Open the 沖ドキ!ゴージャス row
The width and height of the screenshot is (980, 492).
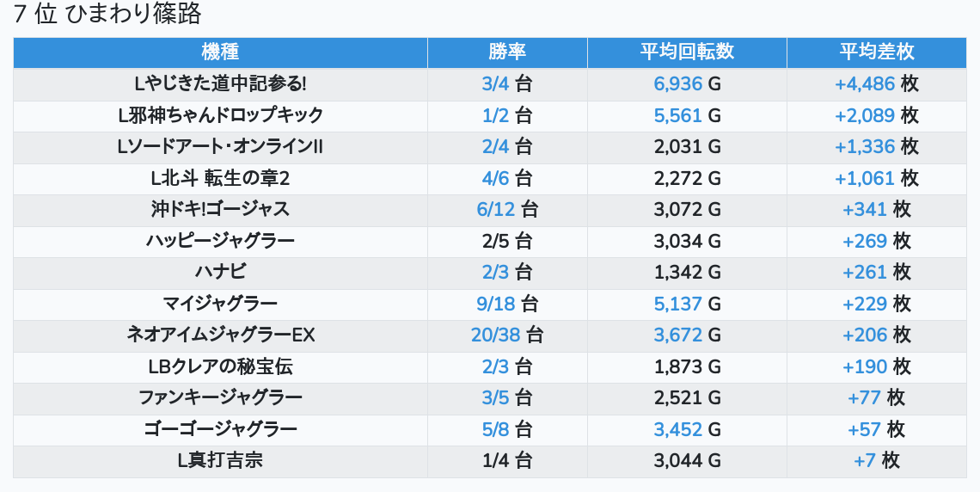click(490, 209)
